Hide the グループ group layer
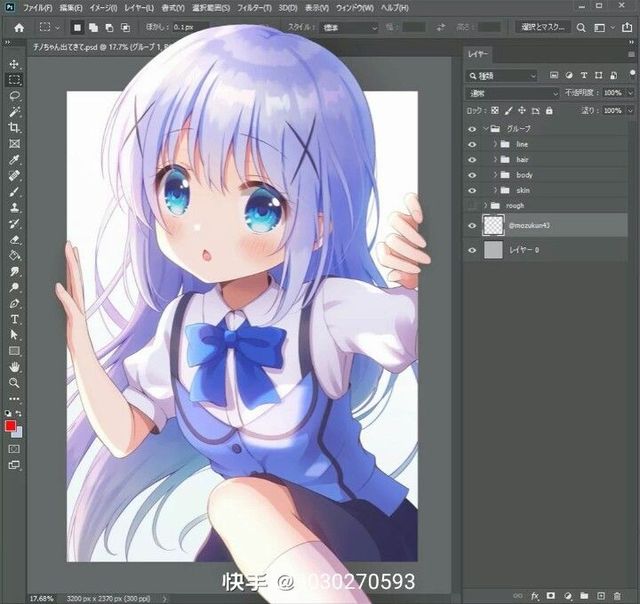This screenshot has width=640, height=604. click(x=472, y=129)
